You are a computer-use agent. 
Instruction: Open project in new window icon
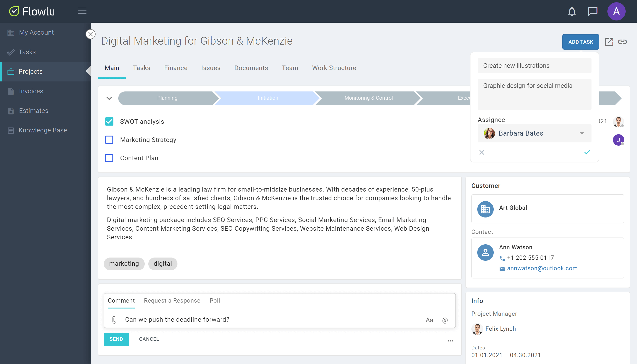point(609,42)
